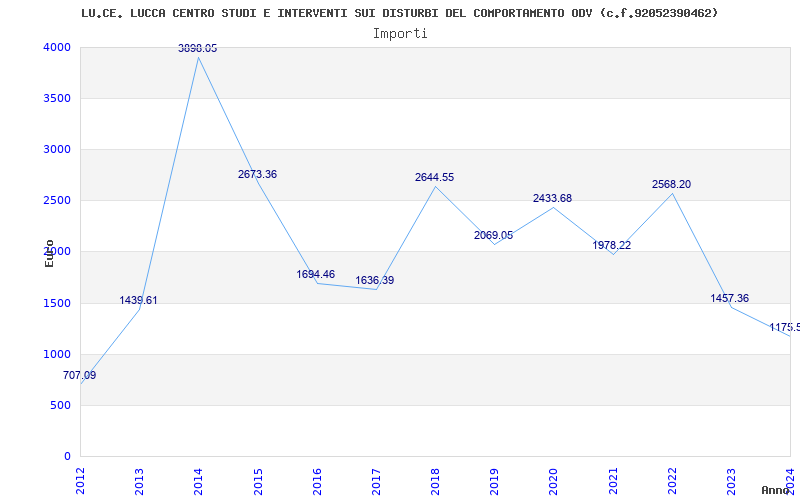This screenshot has width=800, height=500.
Task: Click the "Importi" chart subtitle
Action: click(400, 33)
